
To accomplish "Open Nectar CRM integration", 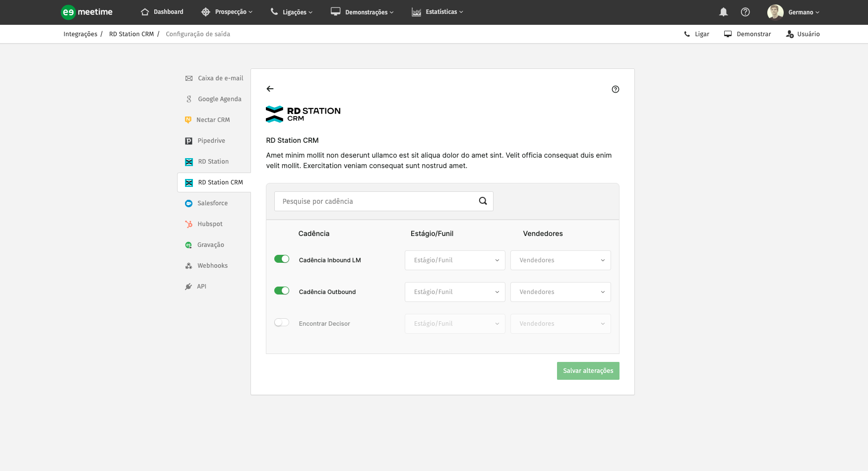I will coord(213,120).
